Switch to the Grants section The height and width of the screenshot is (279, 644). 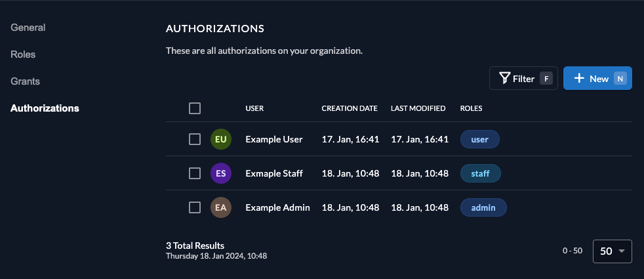click(x=26, y=81)
